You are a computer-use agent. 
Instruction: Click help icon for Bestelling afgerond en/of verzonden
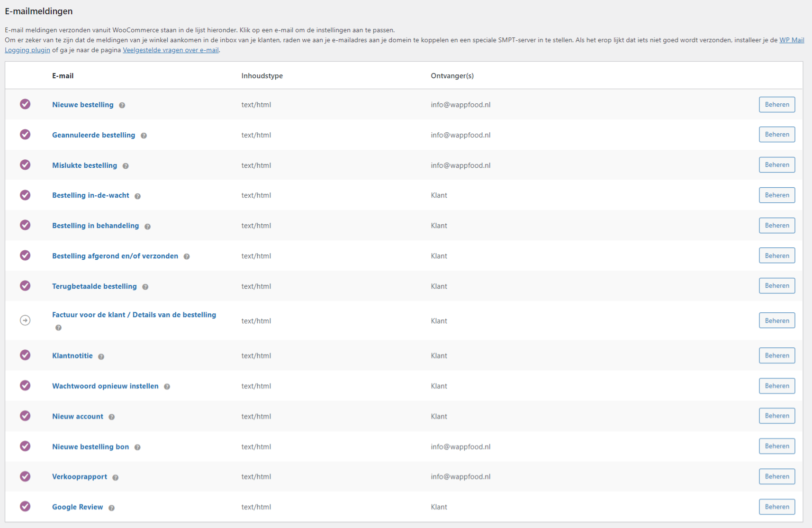[x=187, y=256]
